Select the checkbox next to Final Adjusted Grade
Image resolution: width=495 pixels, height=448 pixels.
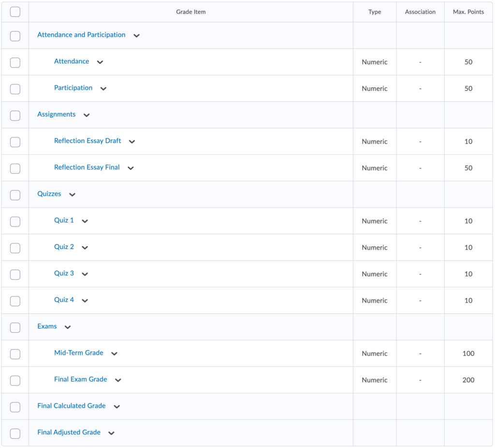15,433
